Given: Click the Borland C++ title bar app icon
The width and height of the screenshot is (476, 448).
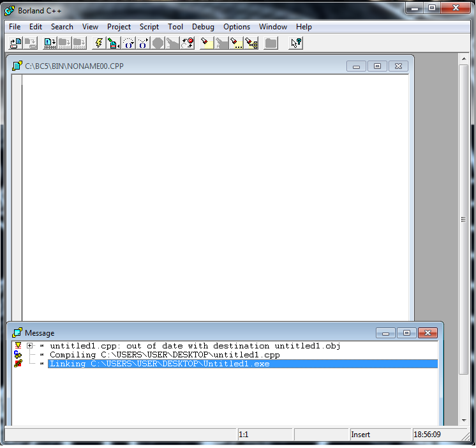Looking at the screenshot, I should coord(10,11).
